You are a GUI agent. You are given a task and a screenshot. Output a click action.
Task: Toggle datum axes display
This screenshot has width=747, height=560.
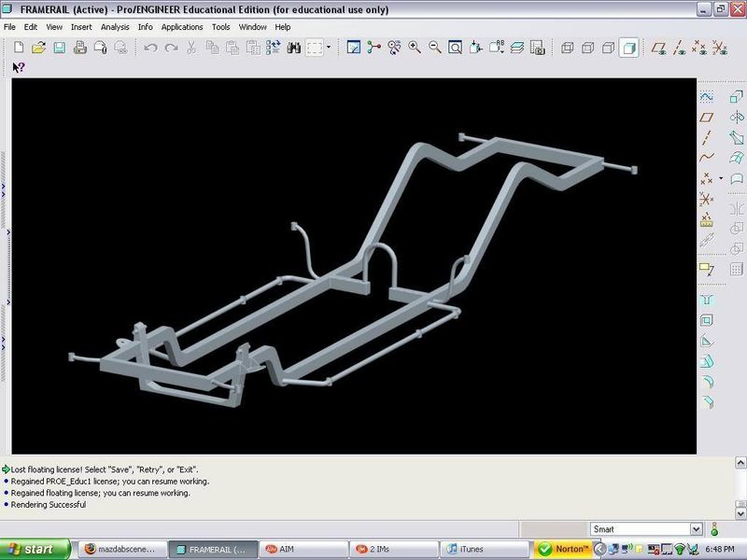tap(679, 47)
